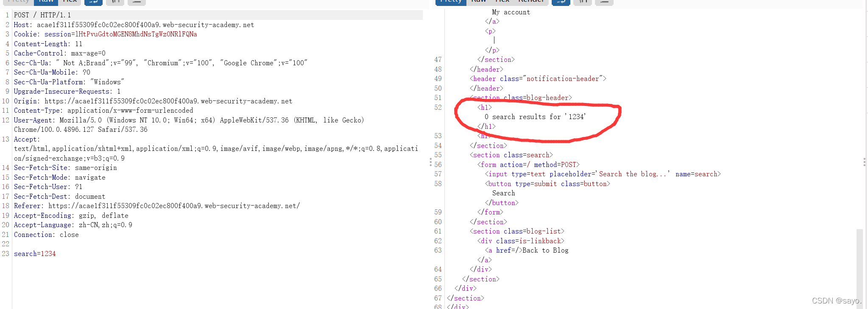Click '0 search results for '1234'' text
868x309 pixels.
tap(535, 117)
